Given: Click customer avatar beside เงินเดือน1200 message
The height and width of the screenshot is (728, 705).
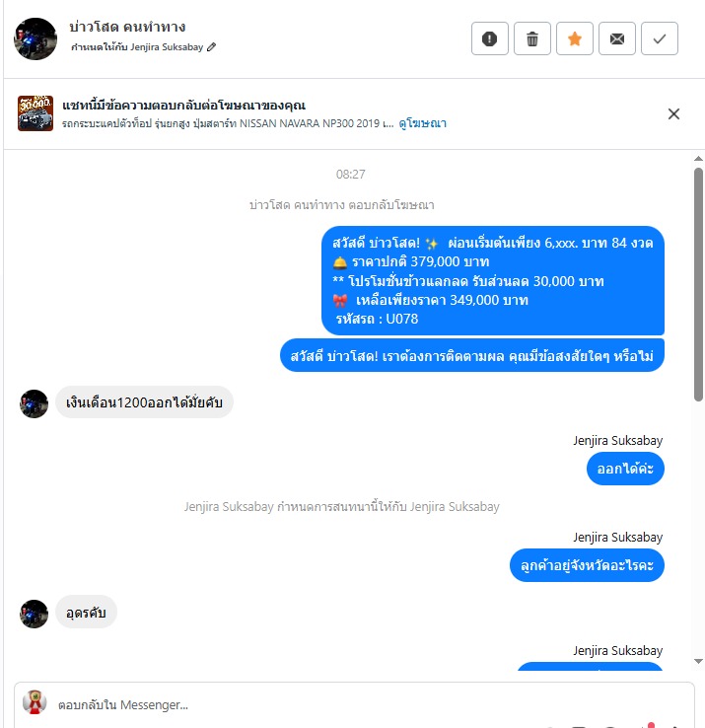Looking at the screenshot, I should (x=34, y=403).
